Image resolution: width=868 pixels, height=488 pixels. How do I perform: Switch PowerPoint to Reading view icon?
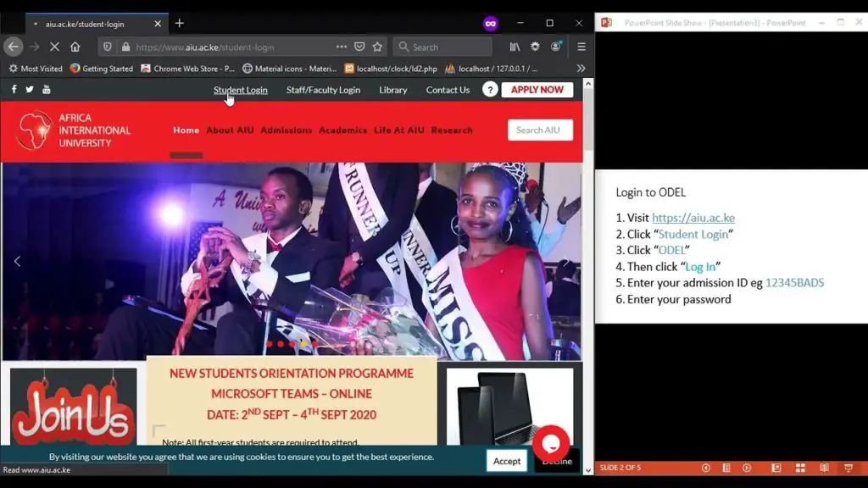click(x=824, y=468)
